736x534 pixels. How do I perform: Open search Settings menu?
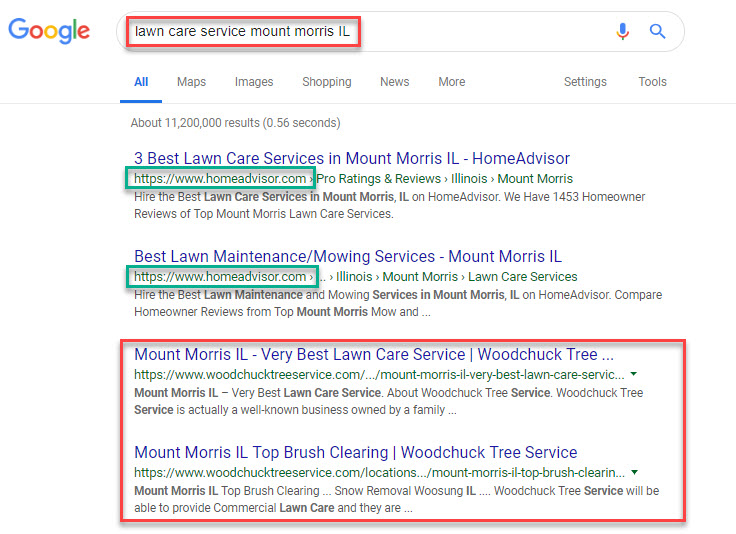(585, 82)
